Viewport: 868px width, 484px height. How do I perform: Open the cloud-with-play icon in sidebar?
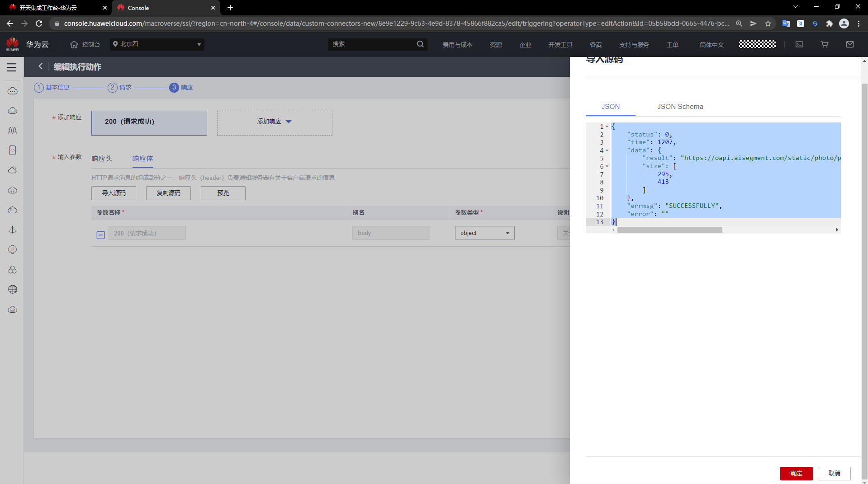[x=13, y=210]
